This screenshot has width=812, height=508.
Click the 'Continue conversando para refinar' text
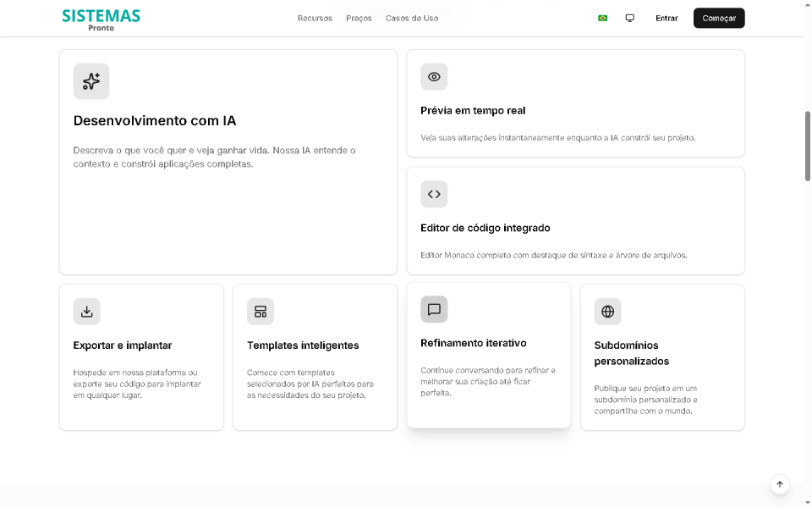point(488,382)
